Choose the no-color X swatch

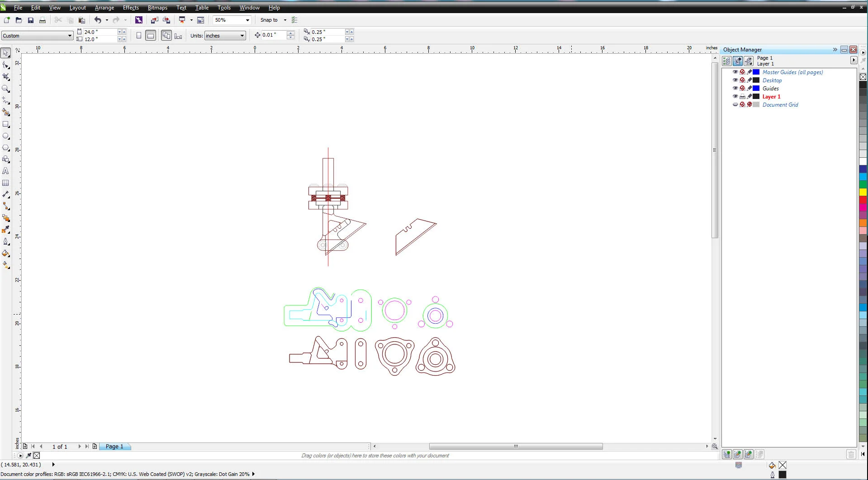(863, 77)
